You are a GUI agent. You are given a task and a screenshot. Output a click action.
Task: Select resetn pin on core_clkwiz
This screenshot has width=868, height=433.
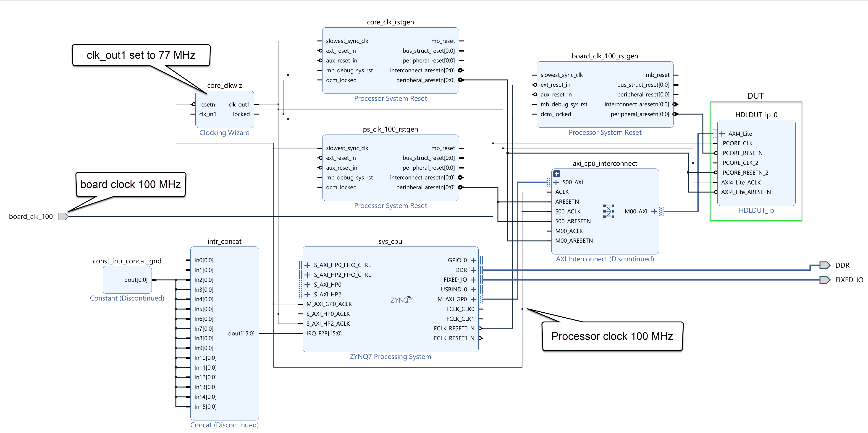click(x=207, y=104)
